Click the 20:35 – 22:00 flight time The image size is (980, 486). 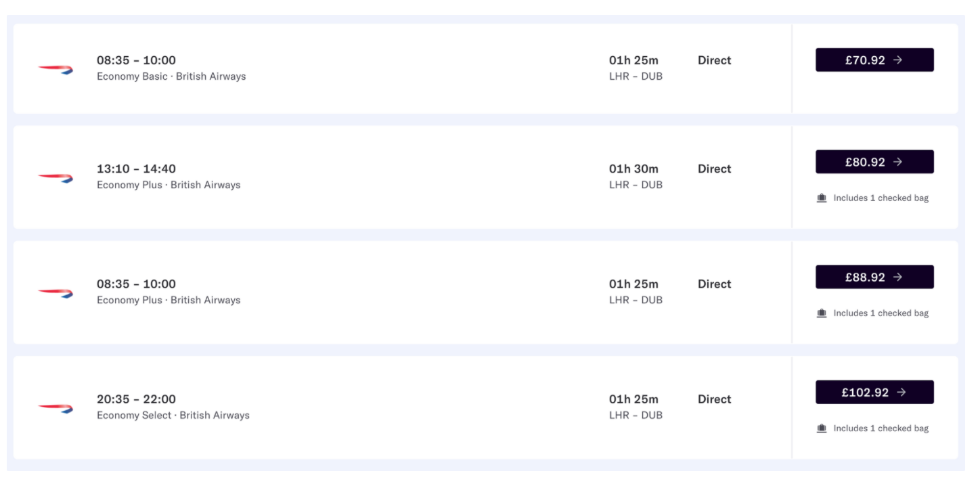pyautogui.click(x=136, y=399)
